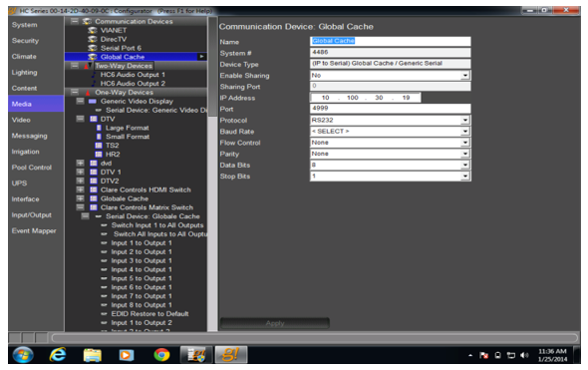
Task: Open the Security category
Action: pos(25,41)
